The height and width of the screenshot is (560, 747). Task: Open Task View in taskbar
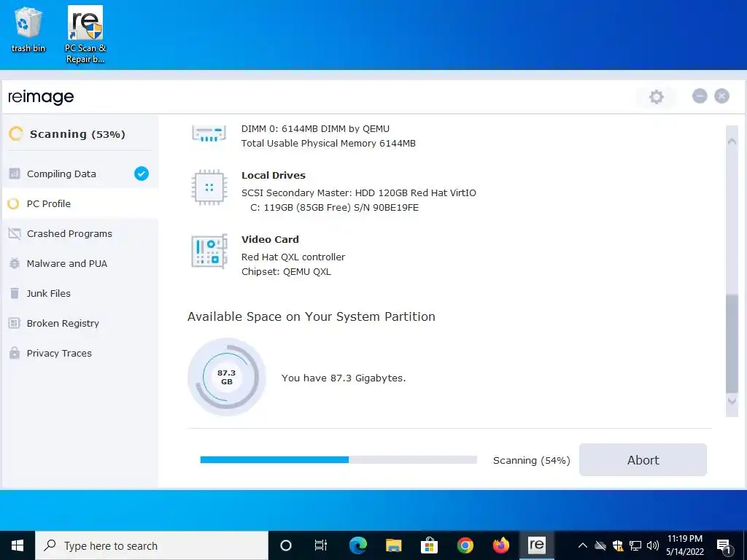(321, 545)
